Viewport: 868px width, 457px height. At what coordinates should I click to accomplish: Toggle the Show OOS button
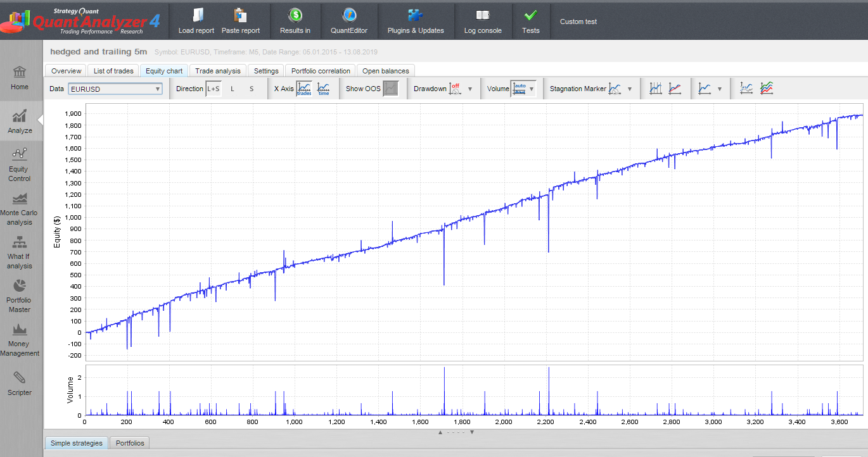coord(390,89)
